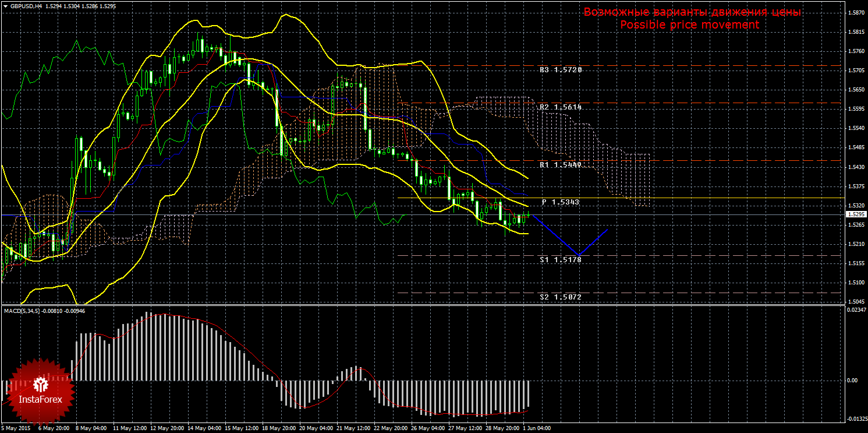Click the blue forecast line's lowest point
Screen dimensions: 868x433
coord(579,255)
